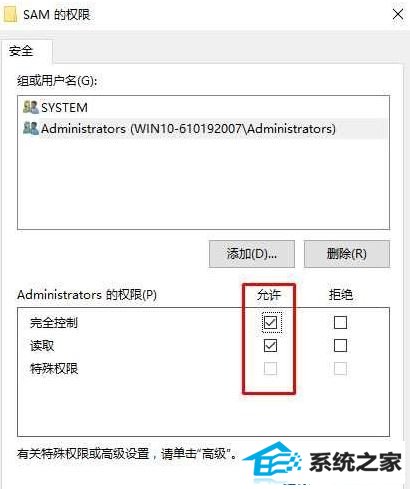Check Deny for 完全控制
The image size is (410, 489).
point(340,322)
